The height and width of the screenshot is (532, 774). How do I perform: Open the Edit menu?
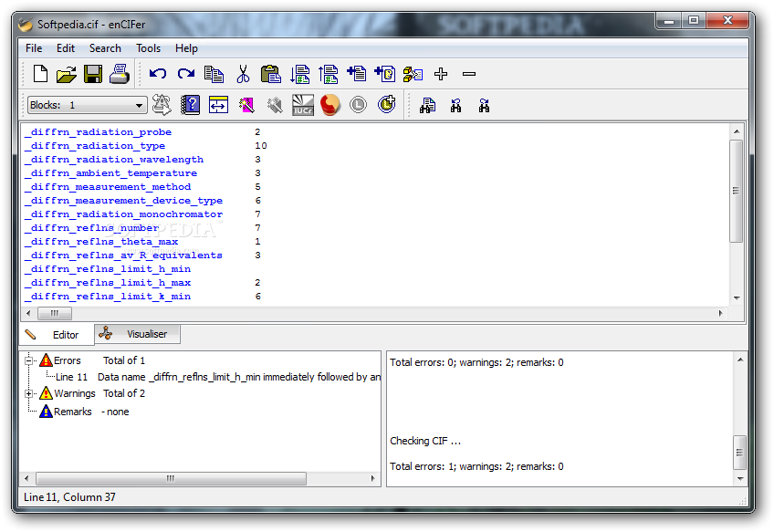[x=66, y=48]
